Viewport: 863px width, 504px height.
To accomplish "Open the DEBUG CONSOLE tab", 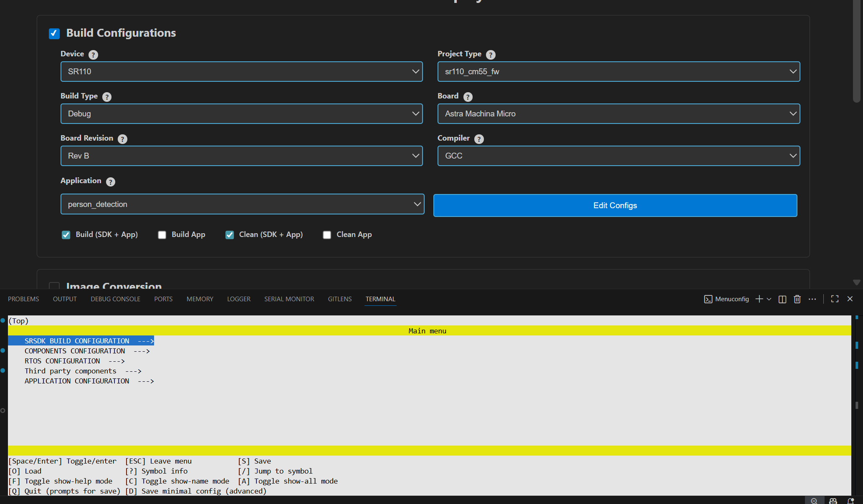I will click(115, 299).
